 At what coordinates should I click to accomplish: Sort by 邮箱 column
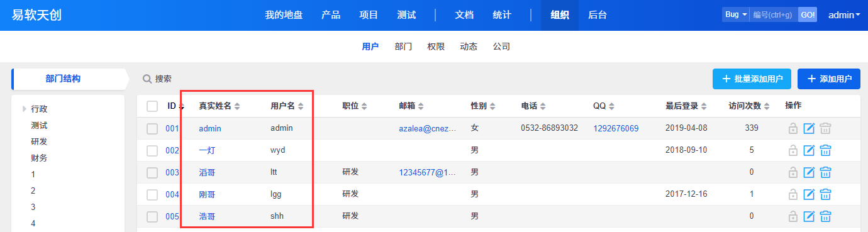[411, 106]
